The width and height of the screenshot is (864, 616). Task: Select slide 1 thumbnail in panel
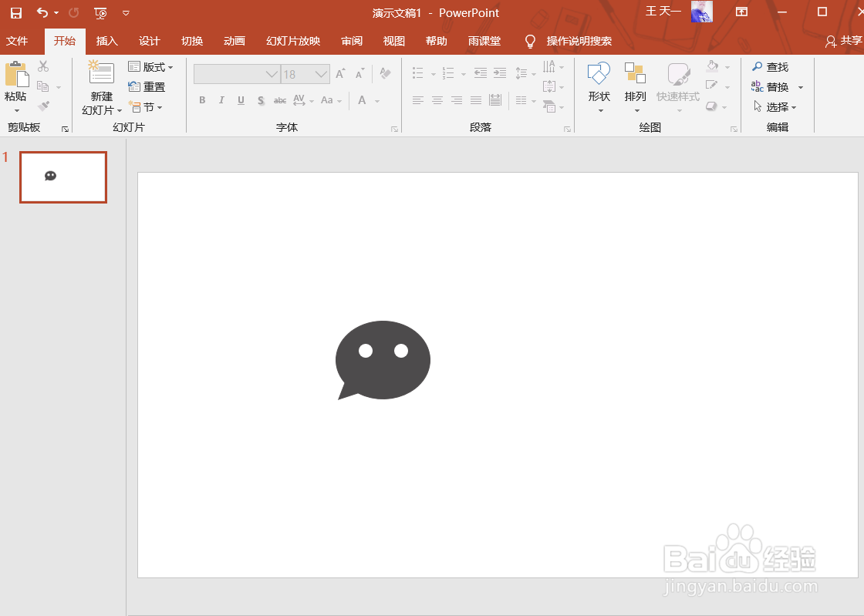(63, 177)
